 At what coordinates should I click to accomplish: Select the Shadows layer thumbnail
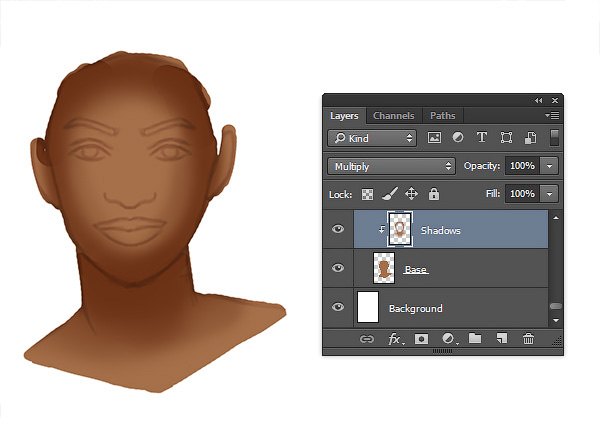[400, 229]
